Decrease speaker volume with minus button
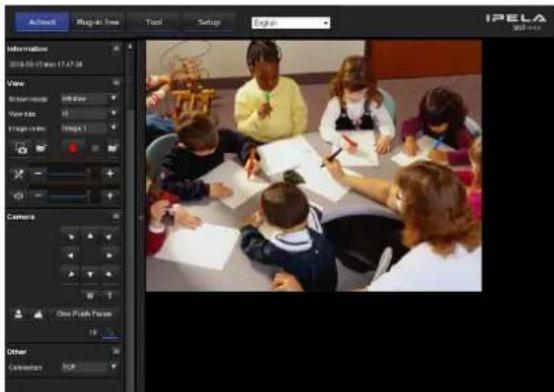Screen dimensions: 554x392 pos(38,195)
